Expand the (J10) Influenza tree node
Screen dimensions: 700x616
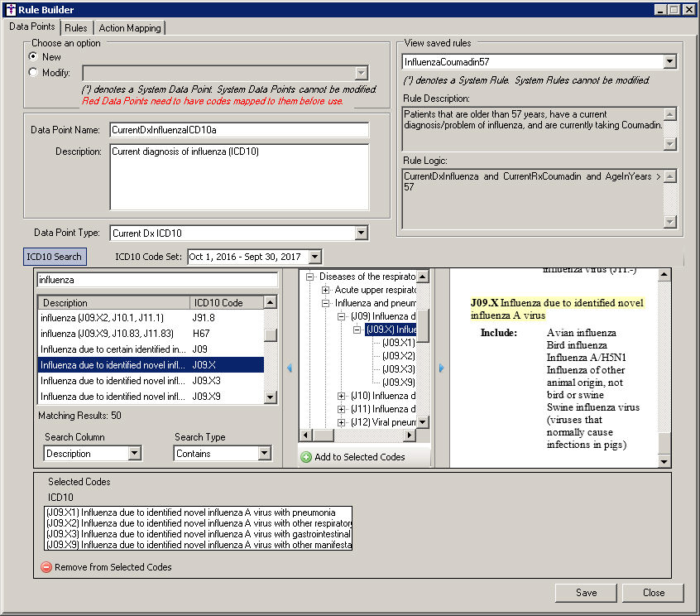click(x=342, y=396)
